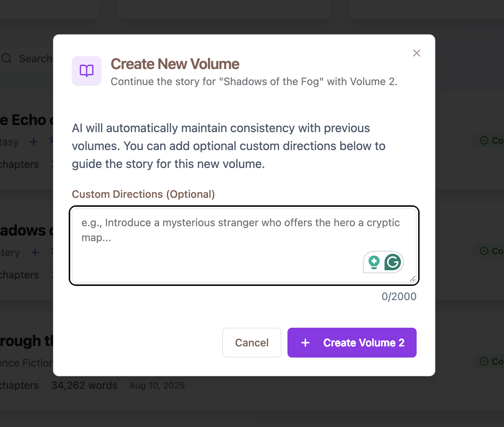Click the plus icon in Echo story row
This screenshot has height=427, width=504.
[x=34, y=142]
